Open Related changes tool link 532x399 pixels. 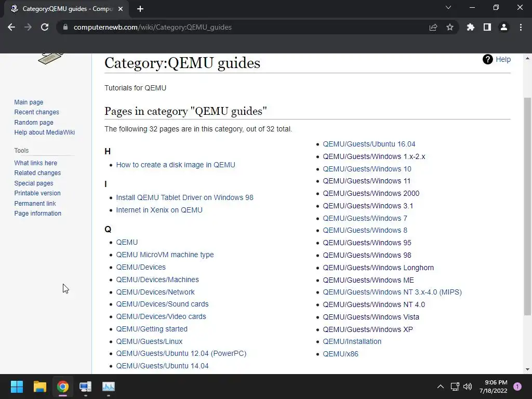pos(37,172)
